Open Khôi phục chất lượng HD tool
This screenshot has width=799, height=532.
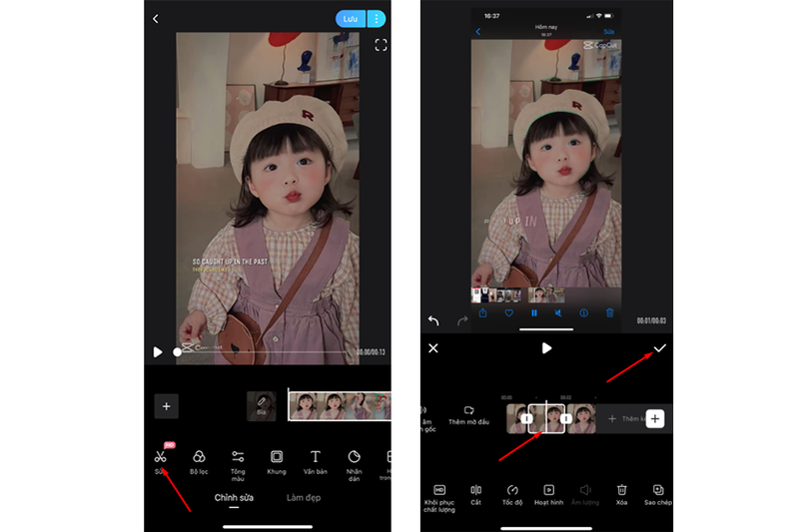pos(439,498)
